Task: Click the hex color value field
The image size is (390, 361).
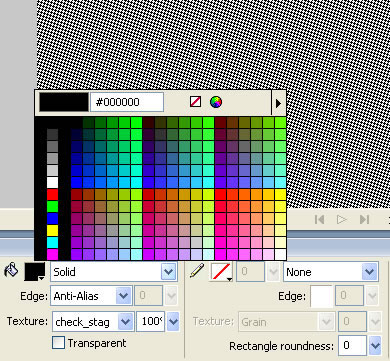Action: tap(127, 102)
